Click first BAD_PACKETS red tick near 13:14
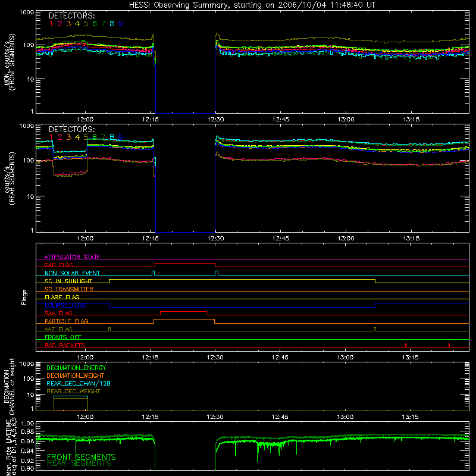Viewport: 476px width, 476px height. (406, 345)
